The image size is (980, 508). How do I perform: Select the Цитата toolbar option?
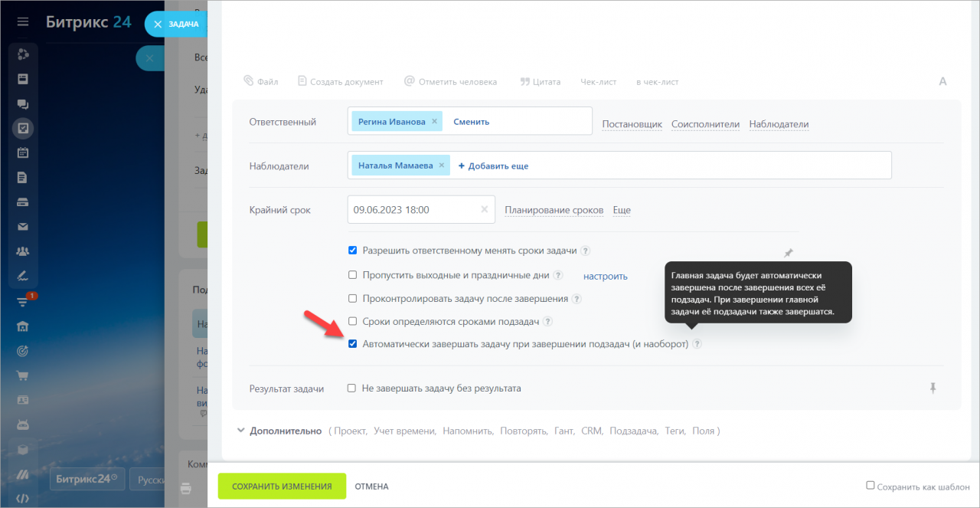[540, 81]
